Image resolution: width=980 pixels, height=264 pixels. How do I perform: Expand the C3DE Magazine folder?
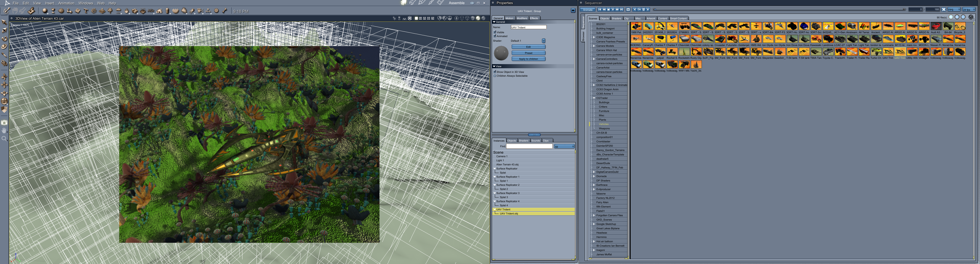pos(594,37)
